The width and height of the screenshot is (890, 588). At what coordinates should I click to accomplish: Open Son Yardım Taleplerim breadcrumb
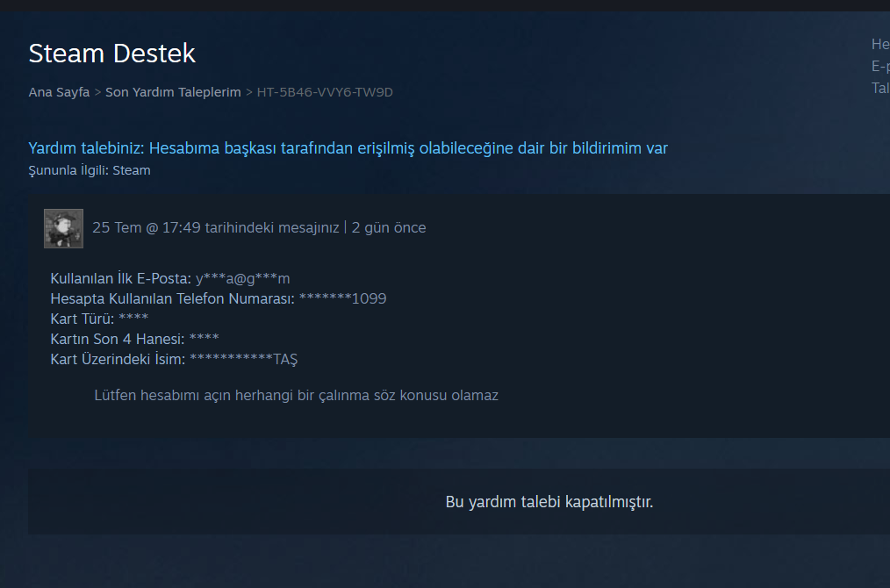(x=173, y=92)
